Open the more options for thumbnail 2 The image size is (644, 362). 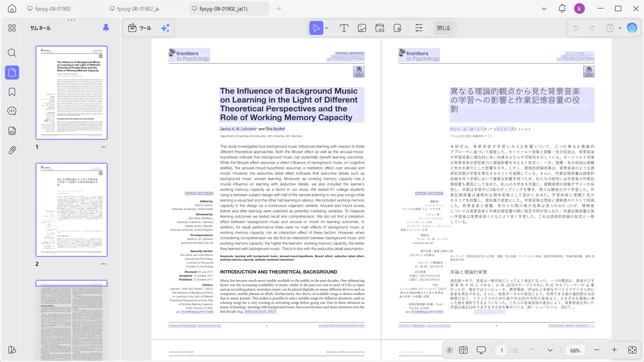(x=103, y=264)
